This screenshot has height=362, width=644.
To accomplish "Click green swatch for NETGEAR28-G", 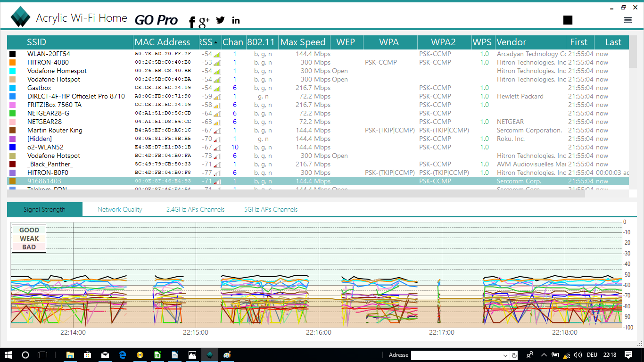I will click(x=13, y=114).
